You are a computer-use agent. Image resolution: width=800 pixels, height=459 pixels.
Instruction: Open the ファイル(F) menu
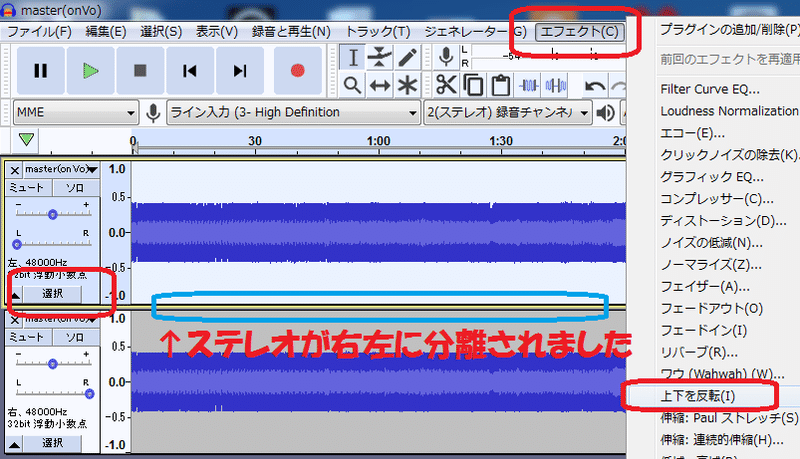pyautogui.click(x=39, y=32)
